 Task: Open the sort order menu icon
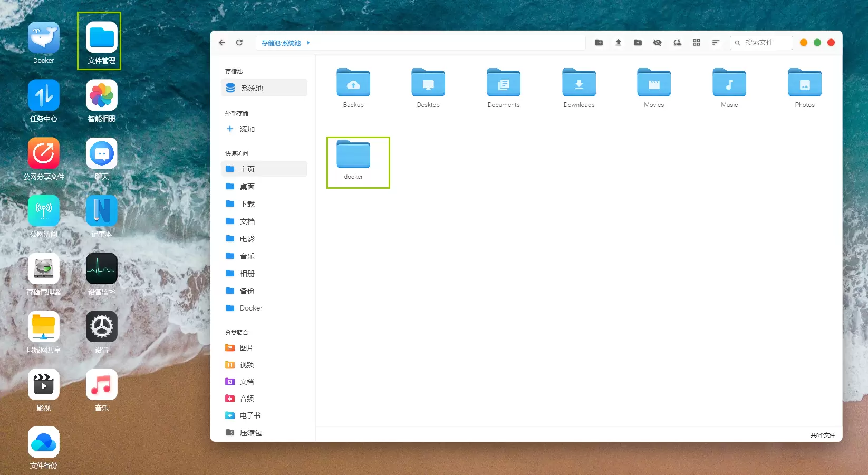point(716,43)
